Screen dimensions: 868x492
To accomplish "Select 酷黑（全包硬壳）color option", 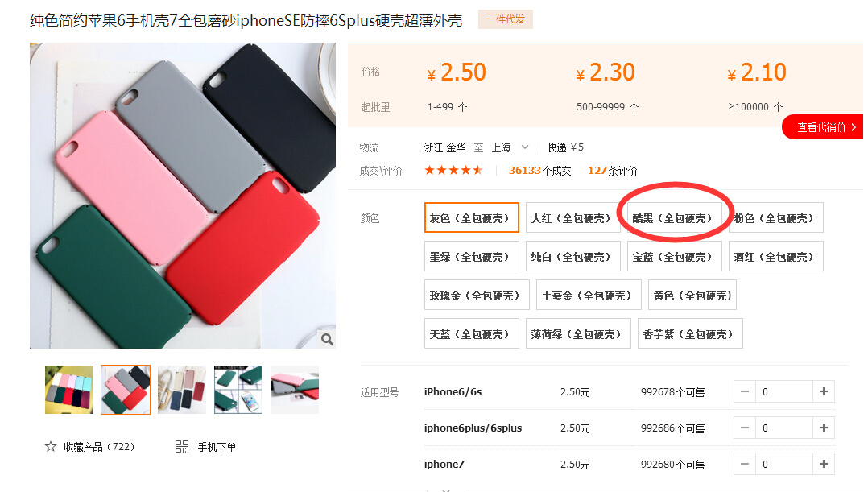I will (x=674, y=217).
